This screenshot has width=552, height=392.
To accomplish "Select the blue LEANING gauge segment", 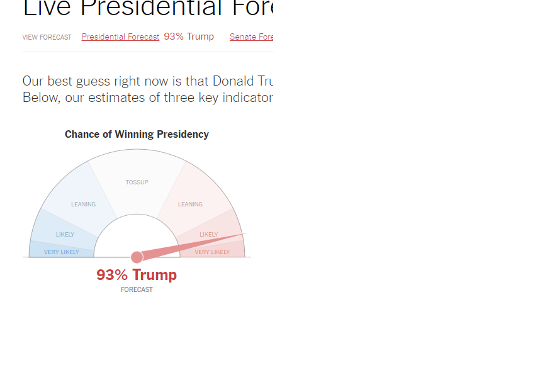I will click(x=83, y=204).
